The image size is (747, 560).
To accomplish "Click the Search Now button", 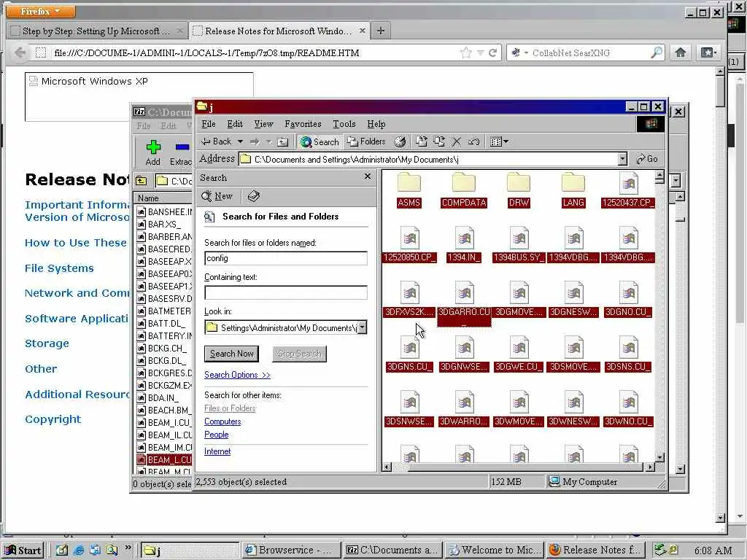I will tap(231, 354).
